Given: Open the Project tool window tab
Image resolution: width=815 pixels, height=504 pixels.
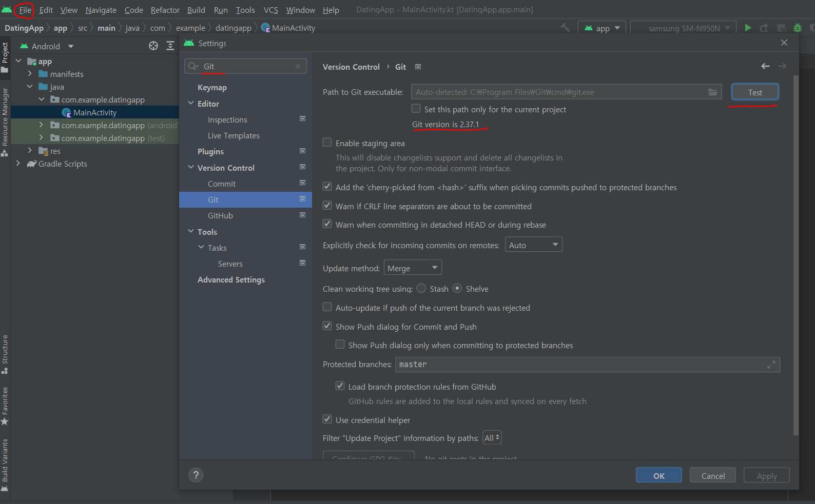Looking at the screenshot, I should pos(5,56).
